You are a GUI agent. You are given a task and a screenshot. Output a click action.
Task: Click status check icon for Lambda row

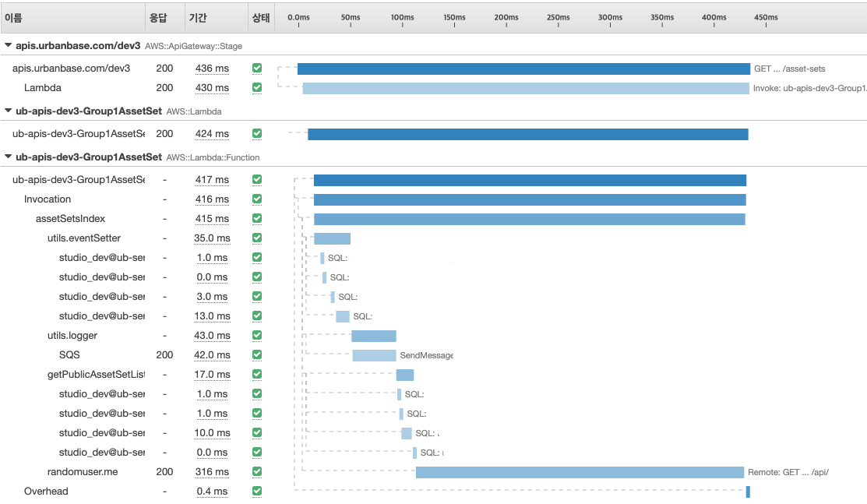click(257, 87)
